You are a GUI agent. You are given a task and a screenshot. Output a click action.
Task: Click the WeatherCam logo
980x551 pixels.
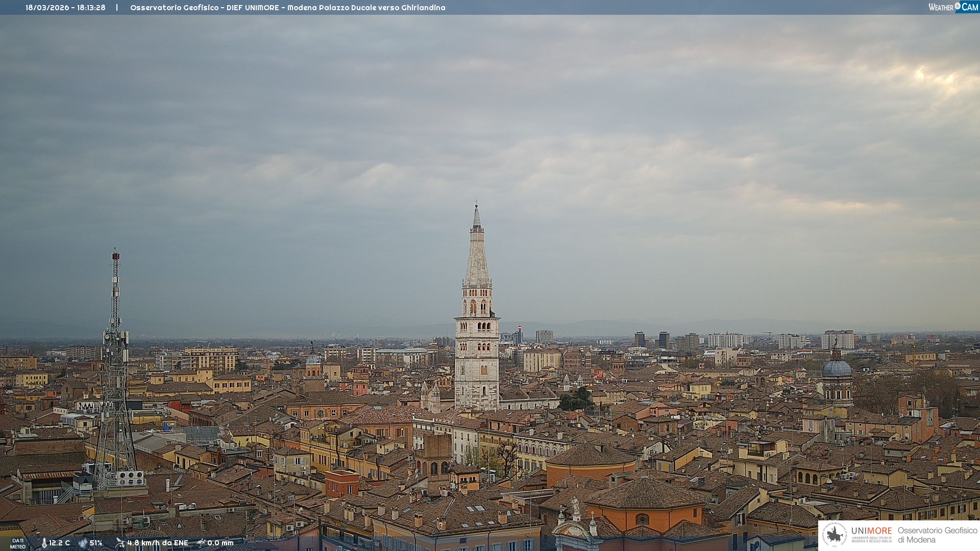(x=953, y=7)
